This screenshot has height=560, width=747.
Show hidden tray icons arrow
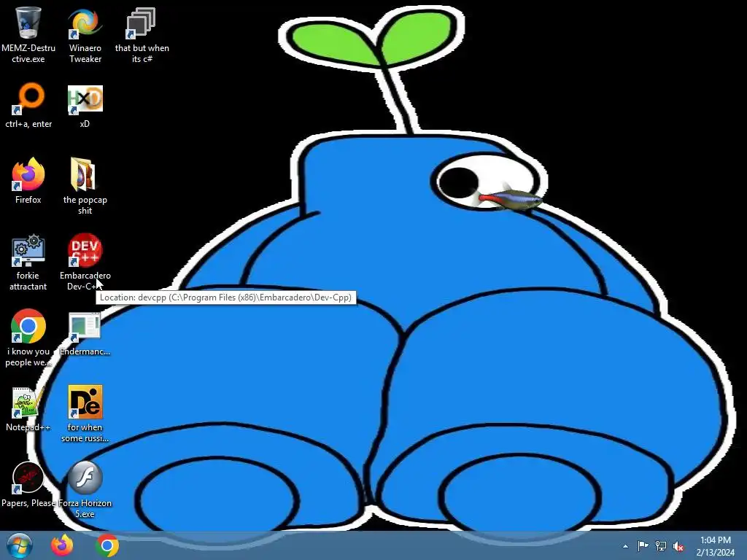625,546
